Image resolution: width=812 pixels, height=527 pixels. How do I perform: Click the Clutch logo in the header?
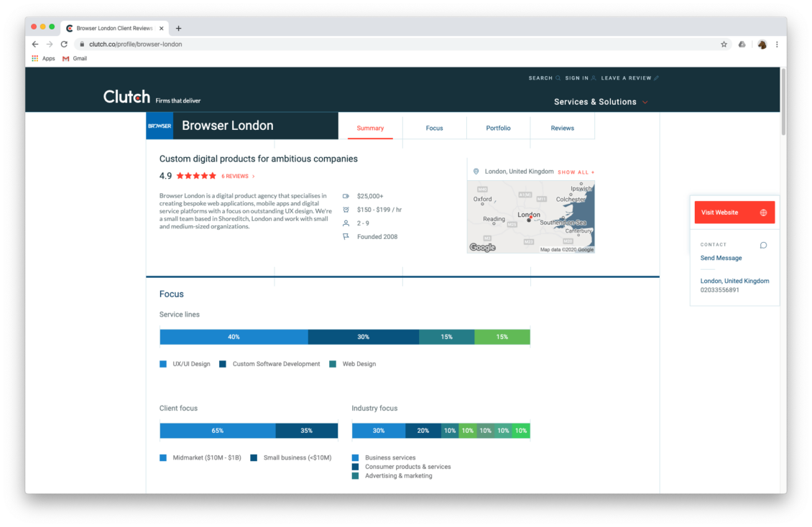click(126, 94)
